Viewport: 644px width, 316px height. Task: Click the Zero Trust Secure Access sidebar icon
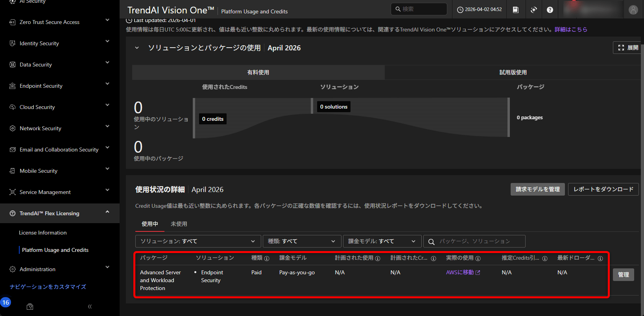tap(13, 22)
